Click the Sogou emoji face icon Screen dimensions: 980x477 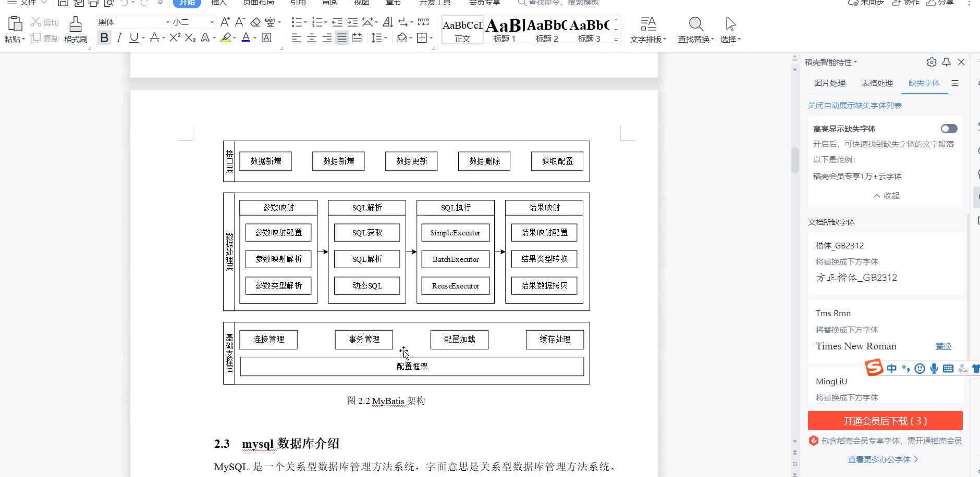(920, 369)
